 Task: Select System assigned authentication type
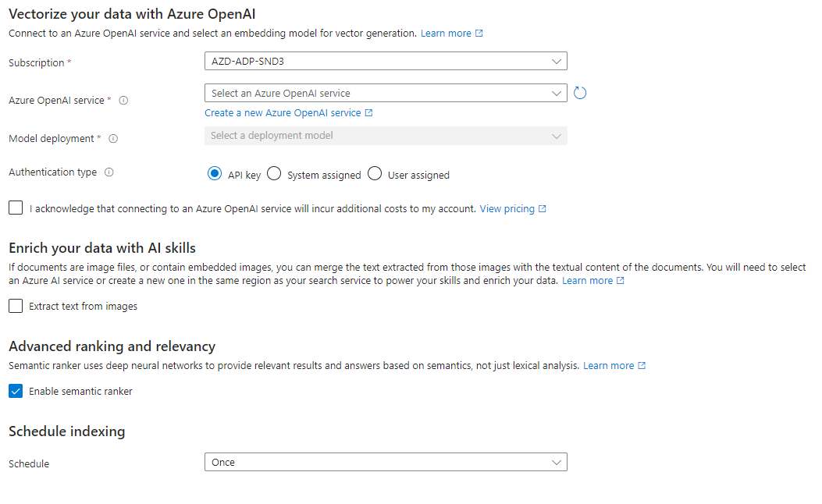click(x=274, y=173)
